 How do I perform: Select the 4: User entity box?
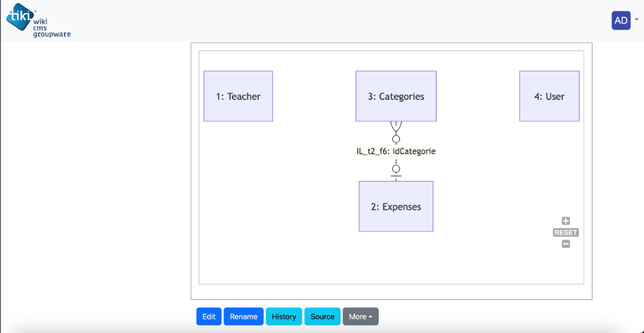(x=549, y=96)
